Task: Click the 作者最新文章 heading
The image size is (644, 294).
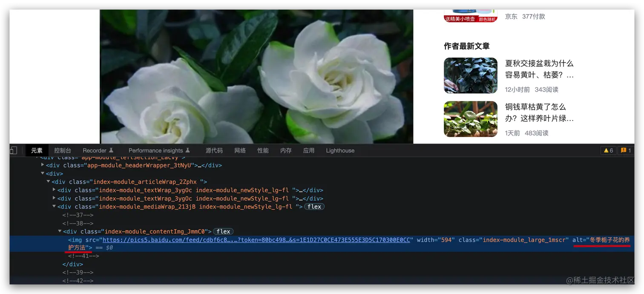Action: (x=467, y=46)
